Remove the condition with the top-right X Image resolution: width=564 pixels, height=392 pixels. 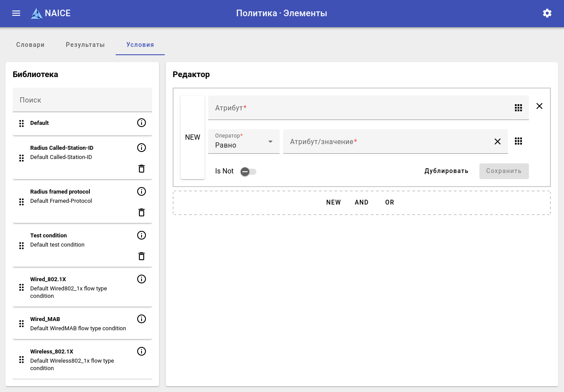tap(539, 106)
